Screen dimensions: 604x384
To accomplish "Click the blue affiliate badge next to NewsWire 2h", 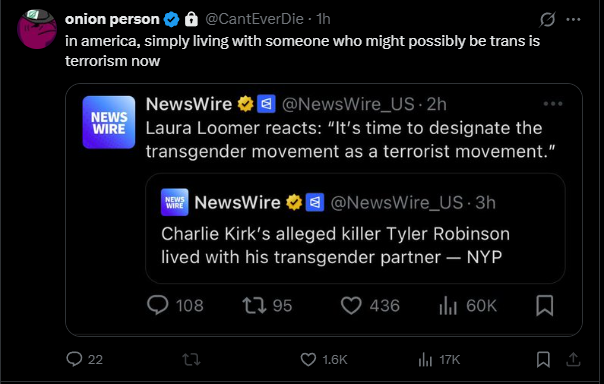I will click(266, 104).
